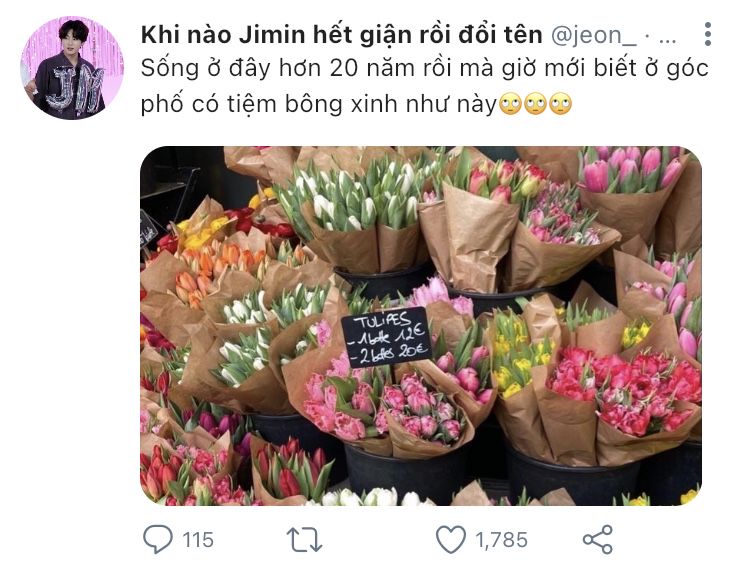750x563 pixels.
Task: Share the tweet via share icon
Action: click(597, 540)
